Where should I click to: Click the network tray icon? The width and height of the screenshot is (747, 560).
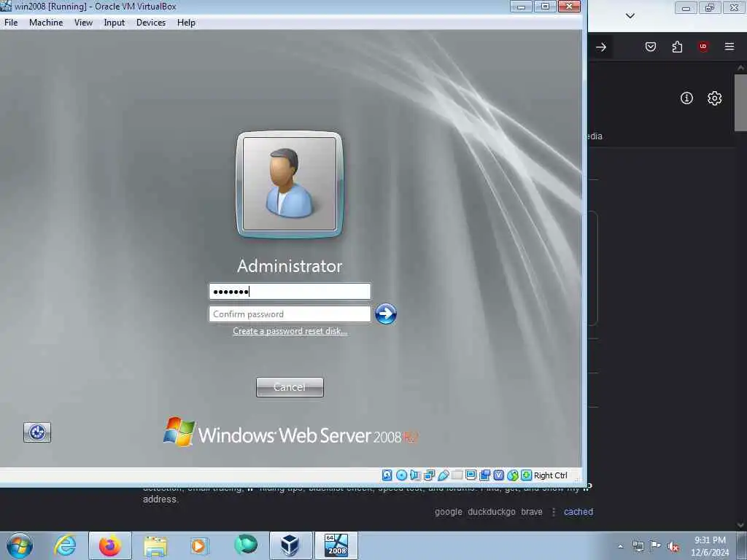point(638,546)
